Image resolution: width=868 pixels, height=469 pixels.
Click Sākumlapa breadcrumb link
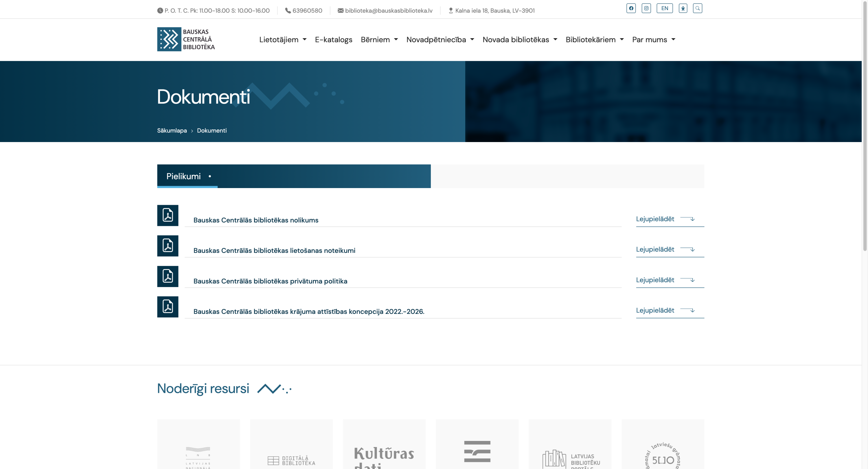coord(172,130)
